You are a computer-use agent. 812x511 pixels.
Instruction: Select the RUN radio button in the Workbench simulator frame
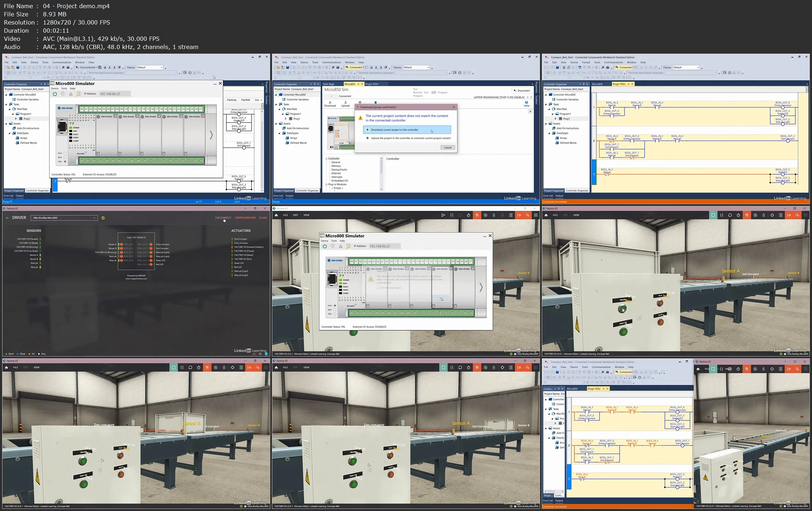coord(65,153)
